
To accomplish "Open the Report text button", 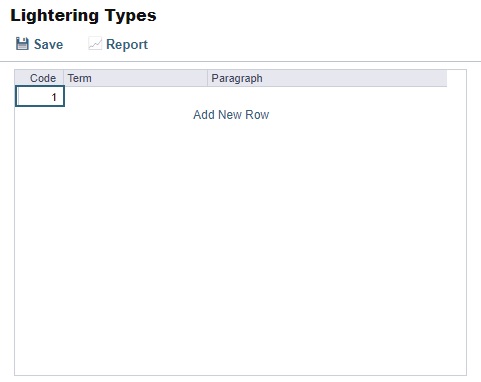I will point(127,44).
